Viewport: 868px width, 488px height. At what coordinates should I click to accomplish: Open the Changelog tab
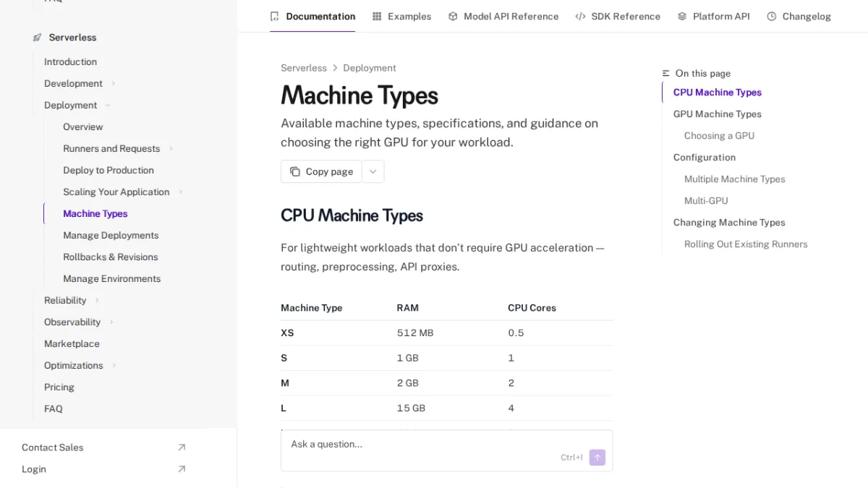799,16
